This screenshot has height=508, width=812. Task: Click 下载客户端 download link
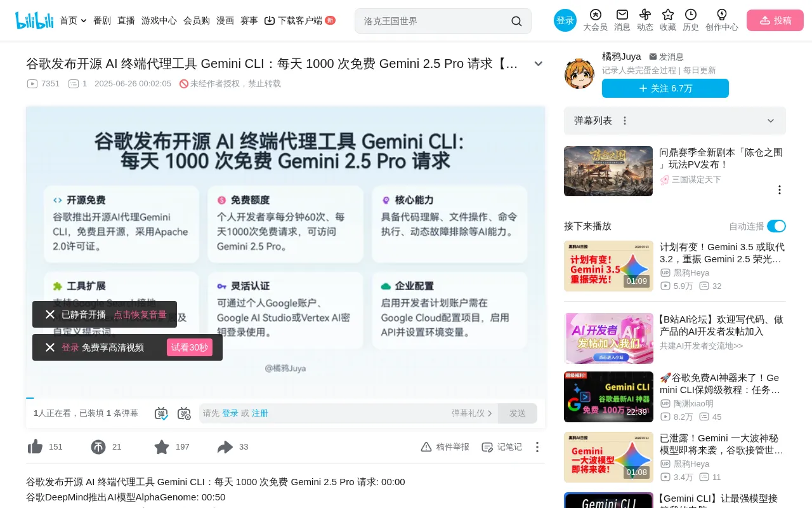pyautogui.click(x=300, y=20)
